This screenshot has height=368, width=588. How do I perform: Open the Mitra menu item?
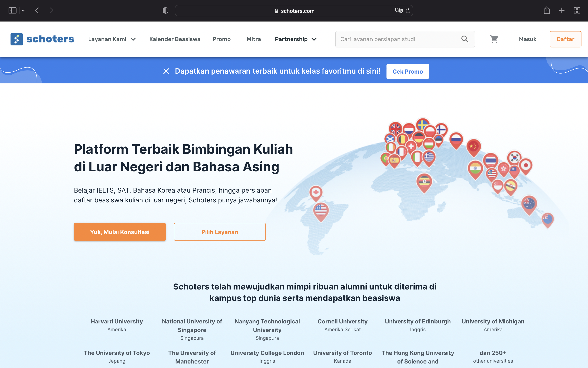tap(254, 39)
